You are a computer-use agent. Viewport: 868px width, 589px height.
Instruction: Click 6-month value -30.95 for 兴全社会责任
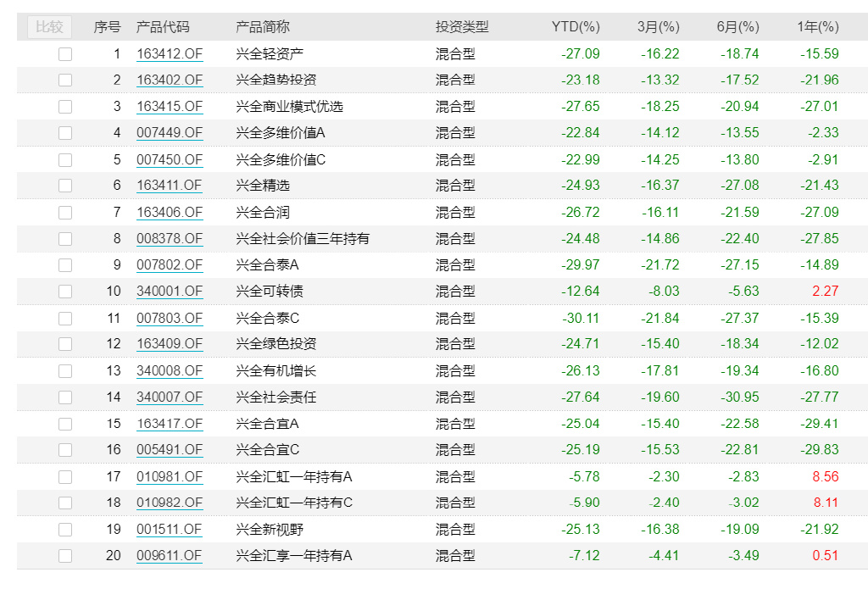[x=740, y=397]
